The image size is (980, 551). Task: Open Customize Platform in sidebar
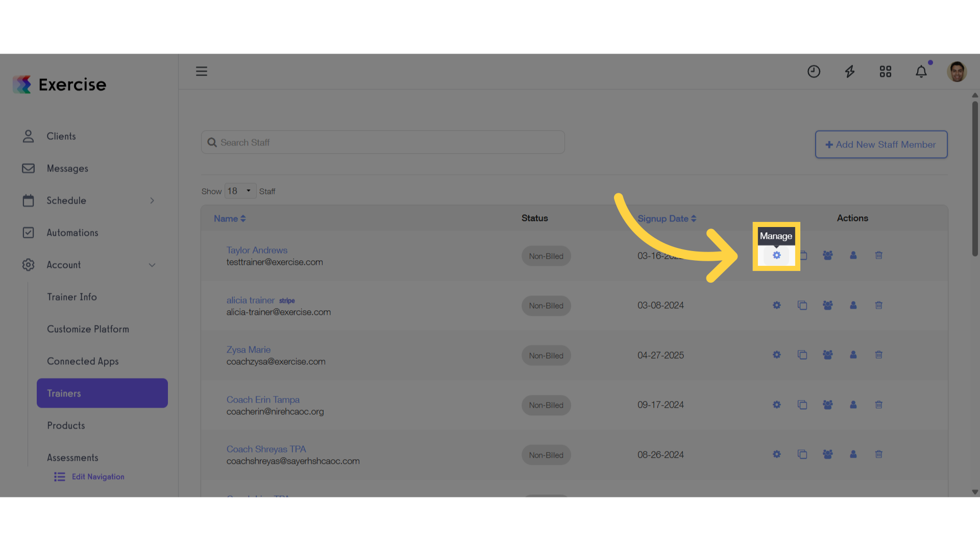coord(88,329)
